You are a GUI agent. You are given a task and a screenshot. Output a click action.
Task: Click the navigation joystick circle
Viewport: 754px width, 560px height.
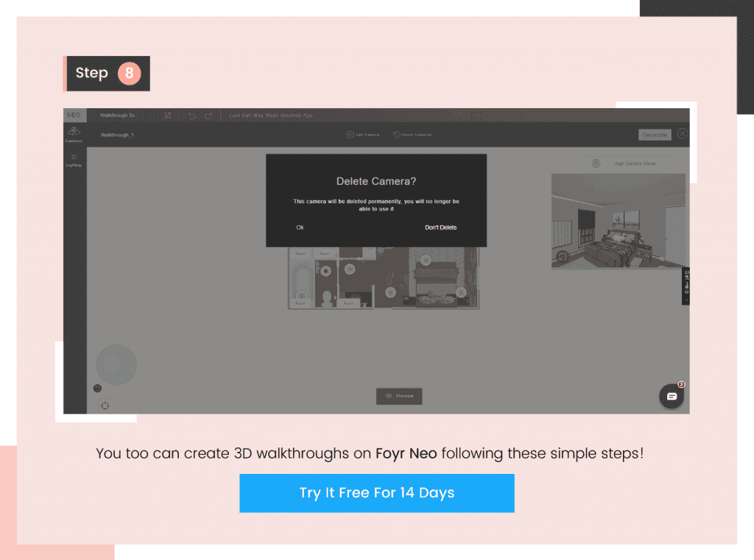tap(116, 364)
